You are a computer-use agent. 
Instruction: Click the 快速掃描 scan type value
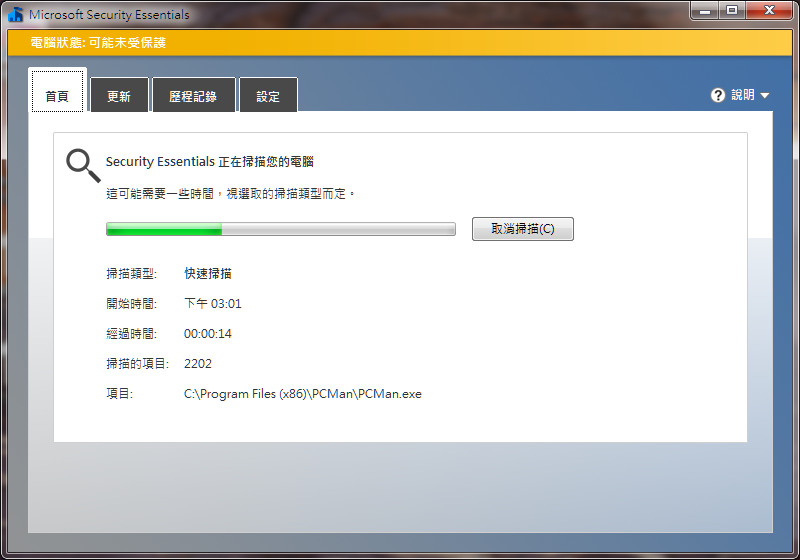208,274
